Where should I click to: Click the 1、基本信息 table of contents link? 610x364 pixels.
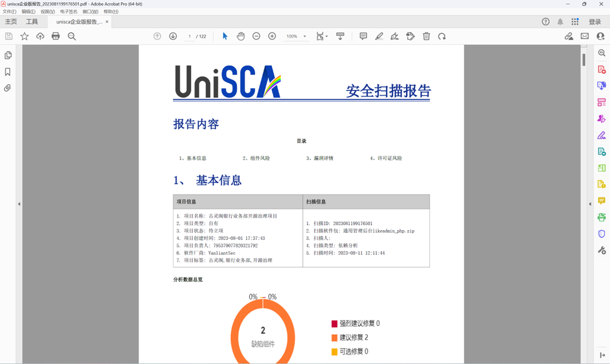[x=192, y=159]
